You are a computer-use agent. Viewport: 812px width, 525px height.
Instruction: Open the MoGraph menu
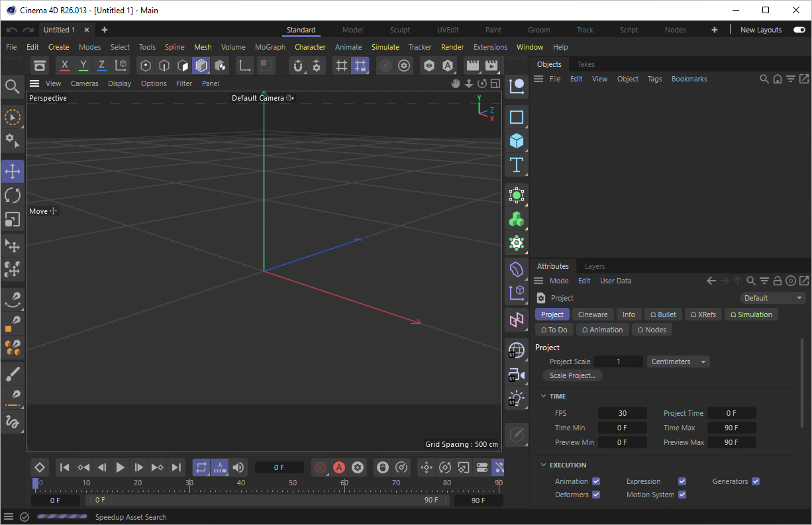click(270, 47)
